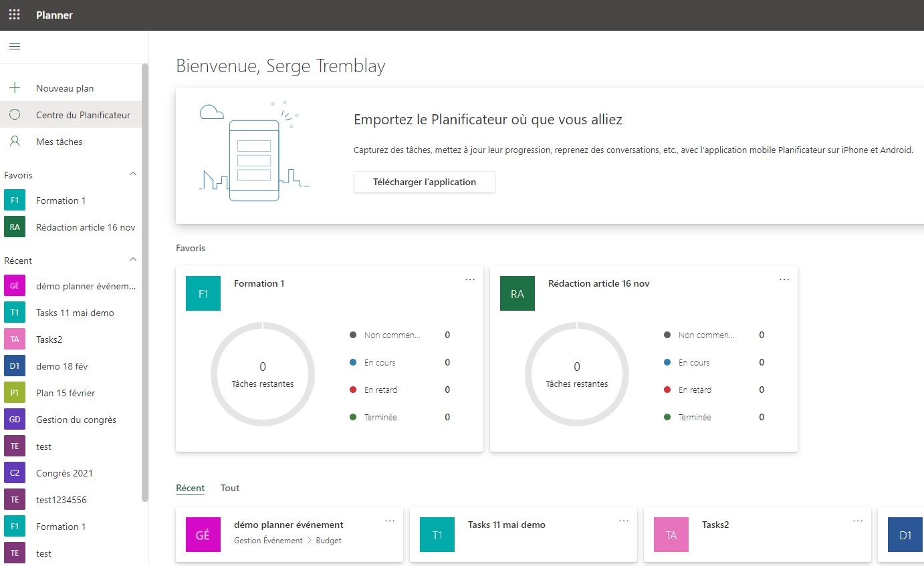The width and height of the screenshot is (924, 566).
Task: Open more options on Formation 1 card
Action: (470, 279)
